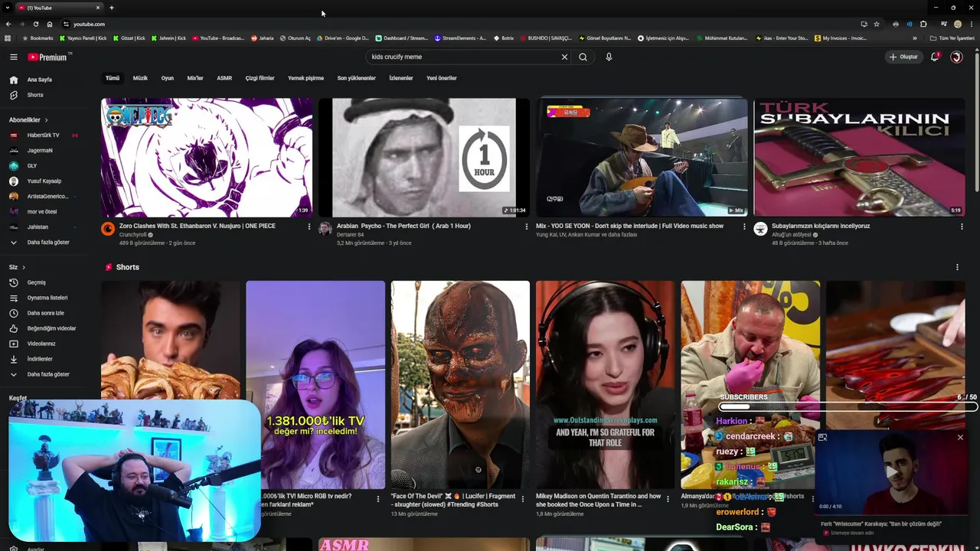Go back in browser toolbar
Image resolution: width=980 pixels, height=551 pixels.
(8, 24)
